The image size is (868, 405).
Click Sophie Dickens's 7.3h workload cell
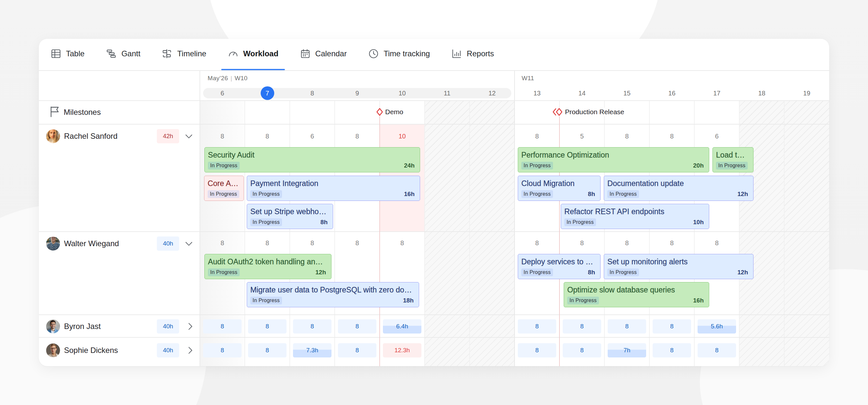coord(312,350)
